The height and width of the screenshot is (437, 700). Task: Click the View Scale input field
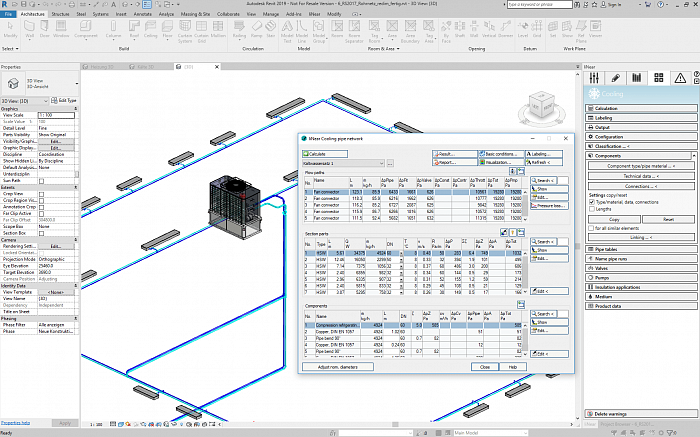(x=56, y=115)
